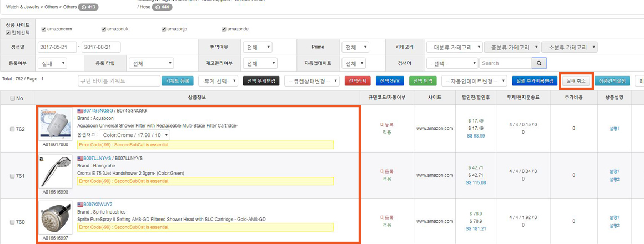
Task: Uncheck the amazonjp site checkbox
Action: pos(164,29)
